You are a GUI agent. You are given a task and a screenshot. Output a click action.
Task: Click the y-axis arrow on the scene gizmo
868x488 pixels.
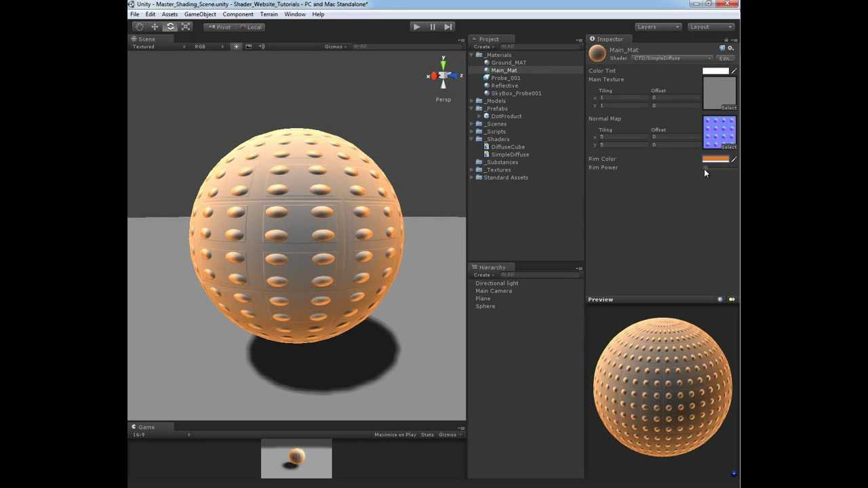(x=443, y=63)
